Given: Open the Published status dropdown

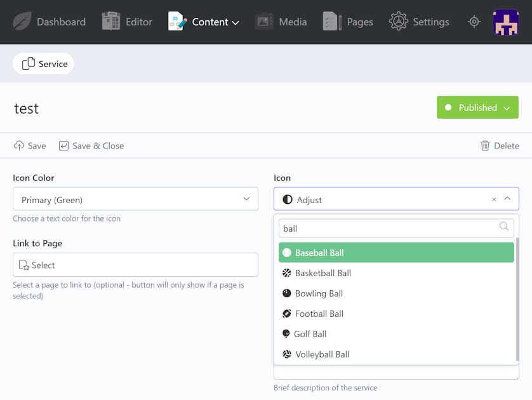Looking at the screenshot, I should (x=477, y=108).
